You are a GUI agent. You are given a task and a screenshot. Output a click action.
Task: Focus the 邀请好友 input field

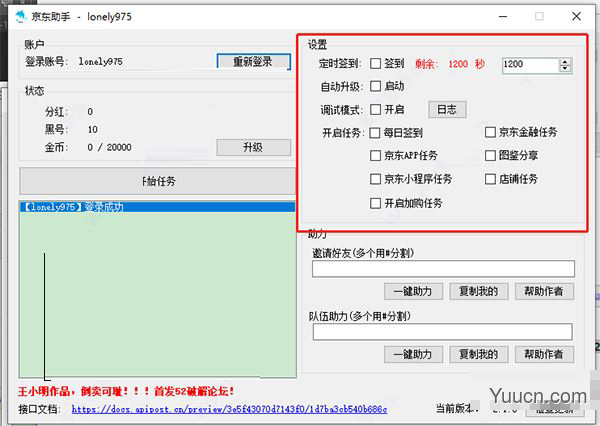click(x=443, y=269)
